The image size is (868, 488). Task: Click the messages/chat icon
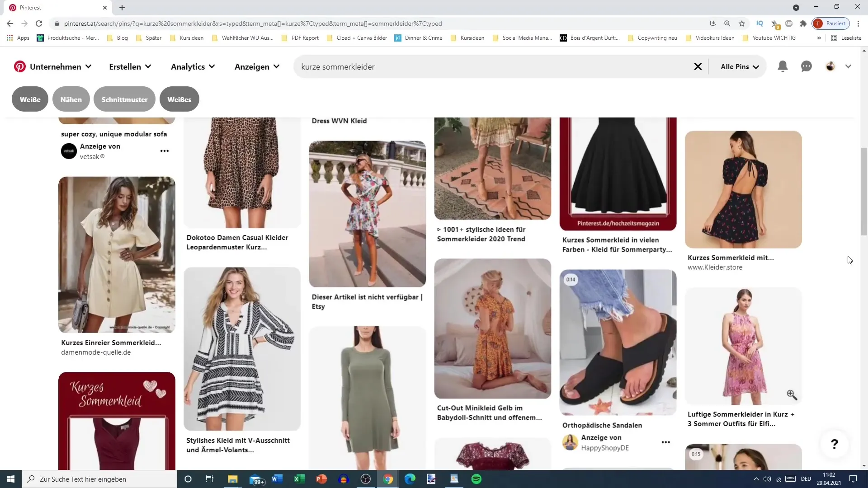807,66
